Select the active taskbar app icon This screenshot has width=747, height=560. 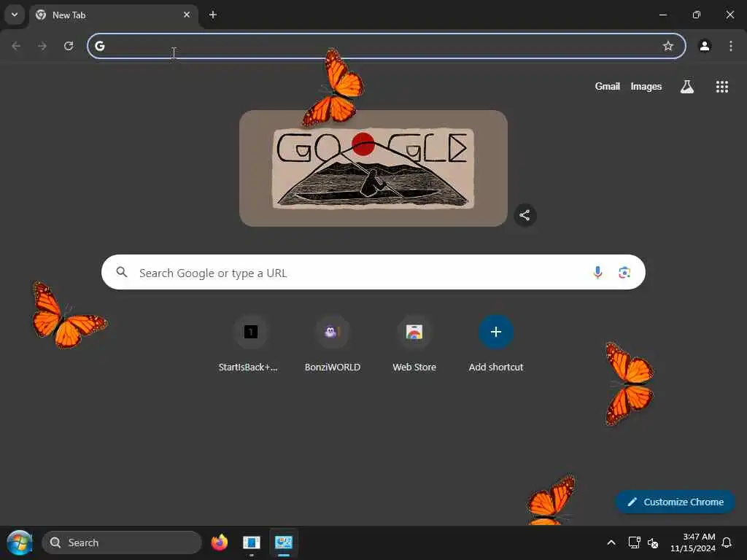tap(284, 542)
